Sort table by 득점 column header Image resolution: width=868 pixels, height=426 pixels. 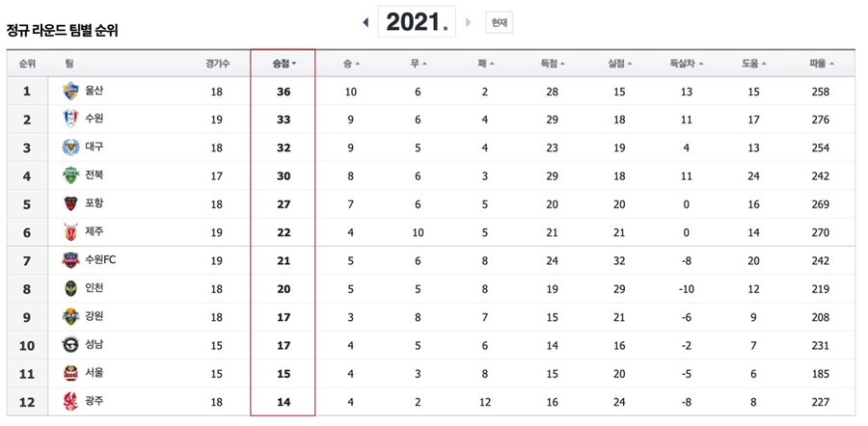point(553,64)
